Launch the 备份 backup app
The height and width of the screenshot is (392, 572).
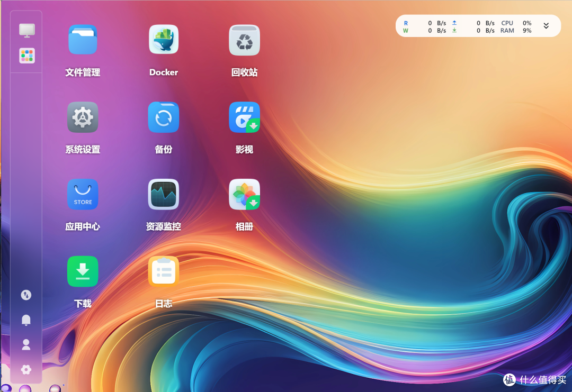click(x=164, y=117)
